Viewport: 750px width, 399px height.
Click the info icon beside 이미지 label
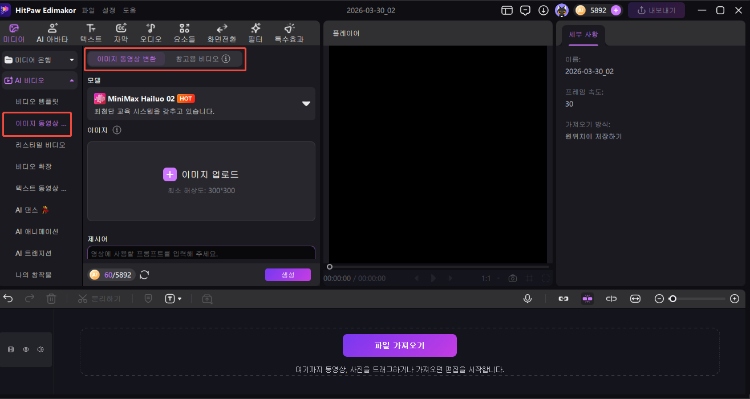117,130
